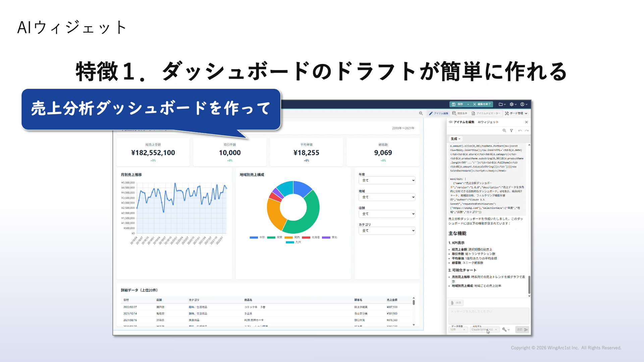The image size is (644, 362).
Task: Click the 売上金額 column header
Action: 392,300
